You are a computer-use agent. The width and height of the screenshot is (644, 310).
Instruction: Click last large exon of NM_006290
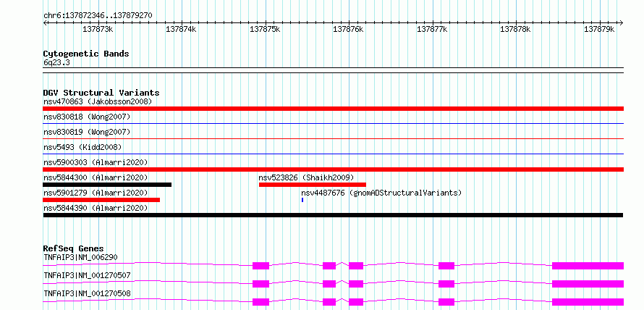(x=588, y=266)
